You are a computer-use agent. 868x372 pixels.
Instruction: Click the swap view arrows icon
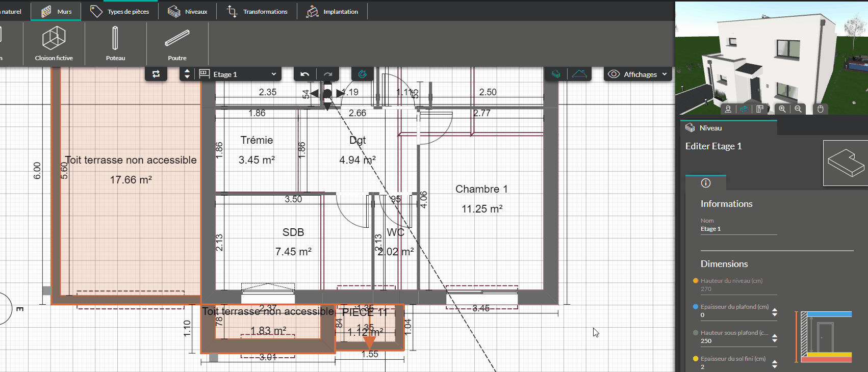pos(156,74)
